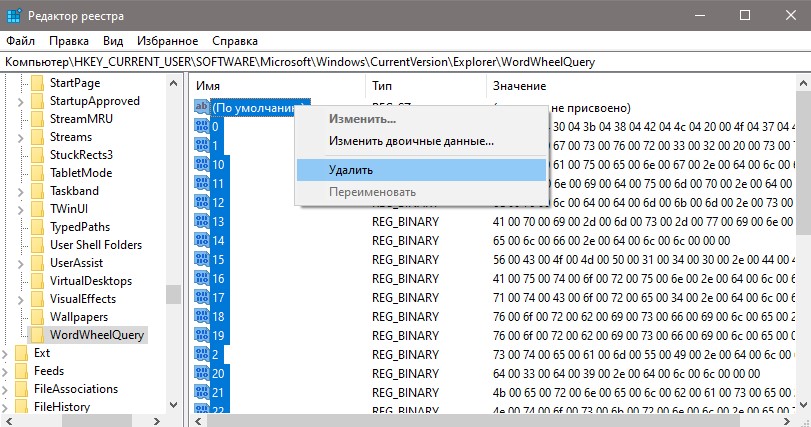Select the User Shell Folders key
Screen dimensions: 811x427
(96, 245)
